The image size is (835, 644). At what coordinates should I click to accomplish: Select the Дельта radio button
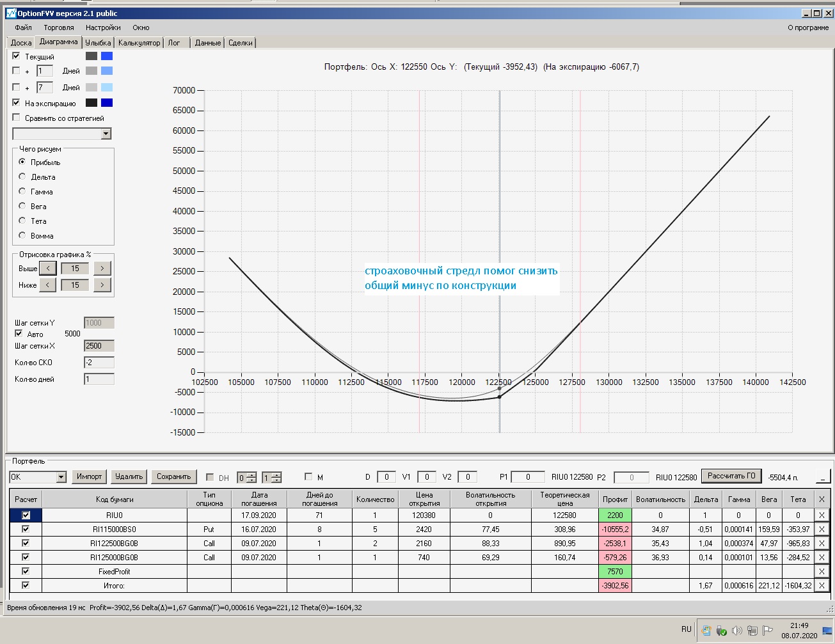[x=22, y=177]
